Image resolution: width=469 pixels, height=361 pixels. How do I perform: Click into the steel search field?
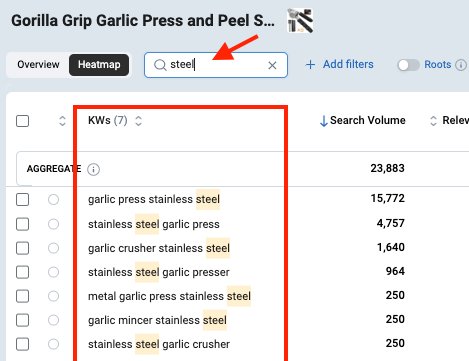(x=216, y=65)
